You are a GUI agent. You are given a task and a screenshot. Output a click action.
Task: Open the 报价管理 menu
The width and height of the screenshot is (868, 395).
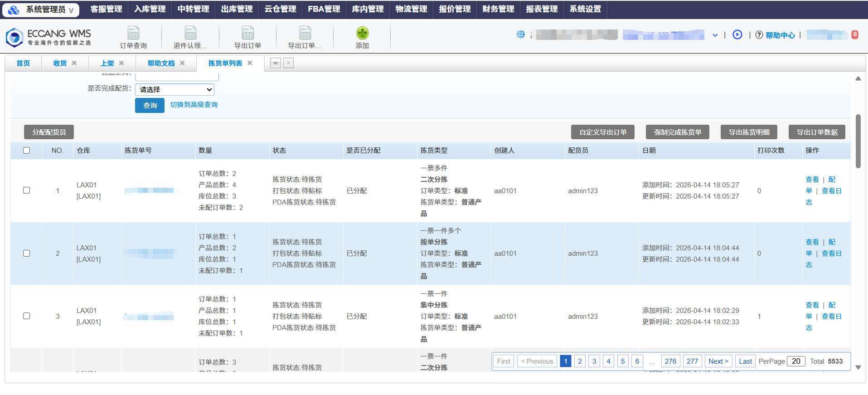(x=455, y=9)
